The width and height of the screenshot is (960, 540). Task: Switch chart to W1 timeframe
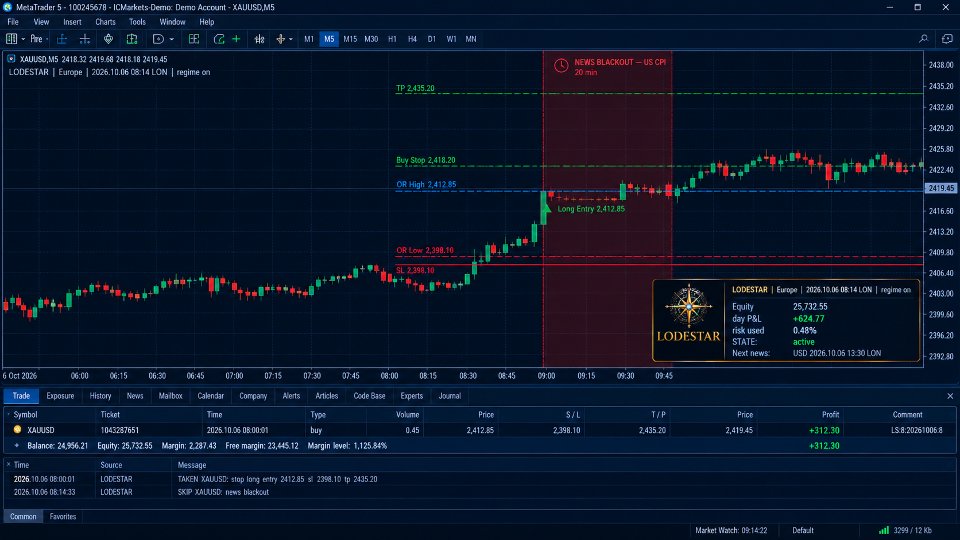point(451,39)
